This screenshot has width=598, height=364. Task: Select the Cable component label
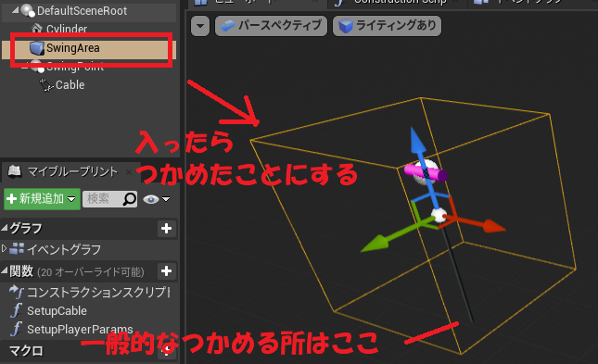point(70,84)
